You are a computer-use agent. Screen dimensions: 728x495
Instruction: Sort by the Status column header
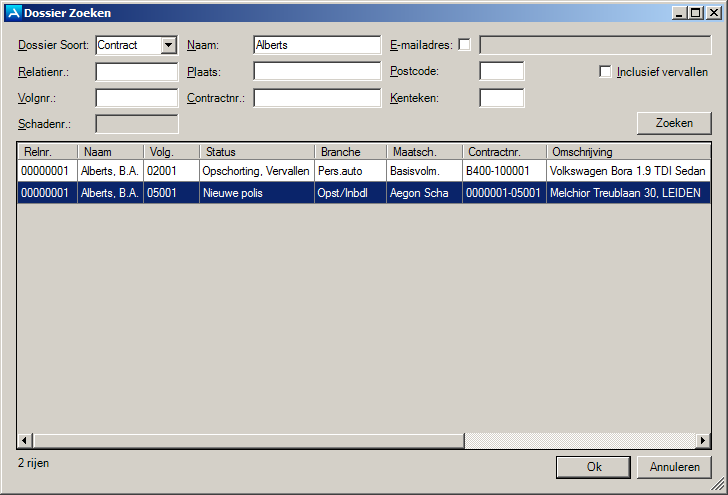(257, 152)
